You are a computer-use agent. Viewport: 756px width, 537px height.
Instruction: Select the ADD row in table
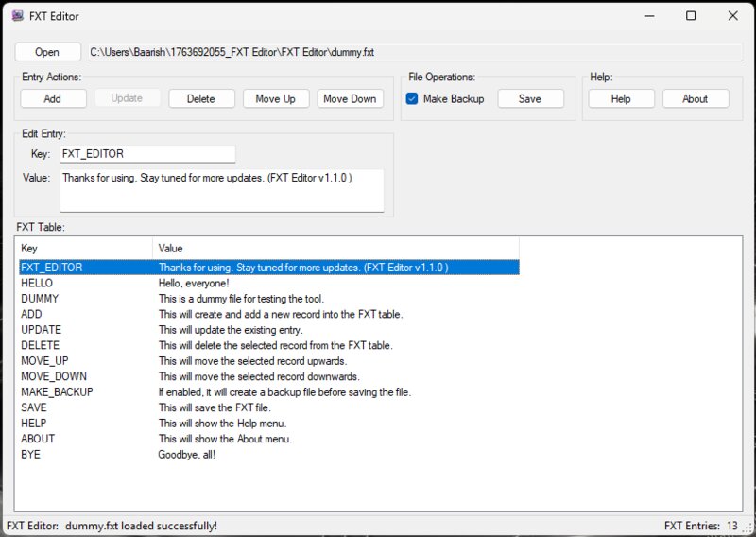(269, 314)
